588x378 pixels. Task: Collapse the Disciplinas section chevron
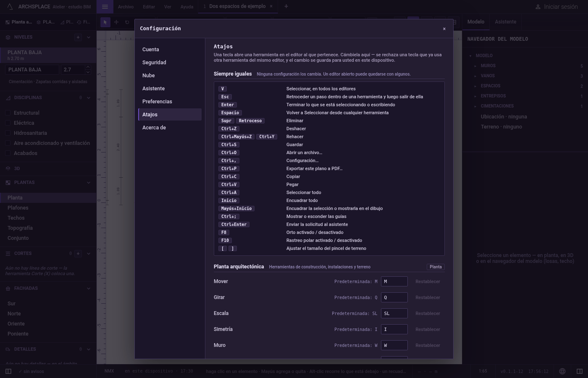88,98
